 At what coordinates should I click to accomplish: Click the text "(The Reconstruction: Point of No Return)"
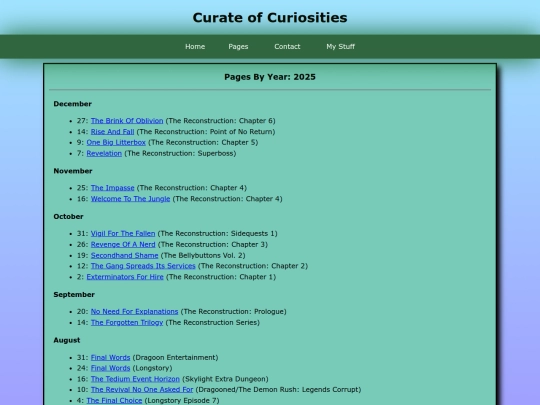click(x=206, y=132)
